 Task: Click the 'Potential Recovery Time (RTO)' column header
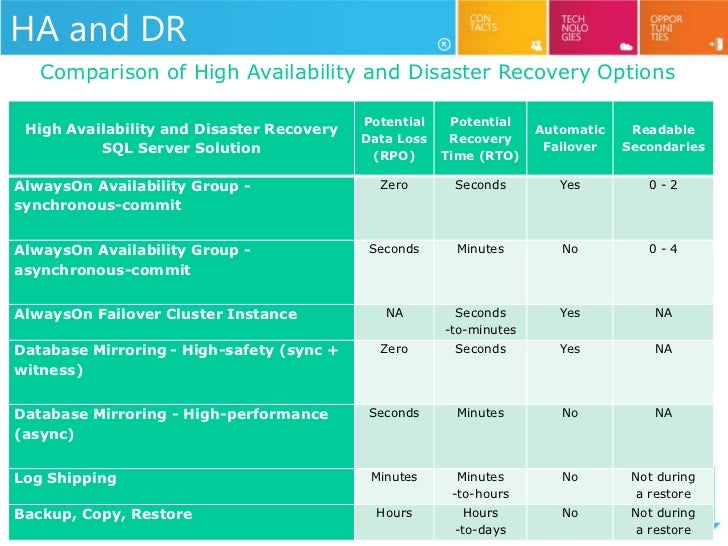[480, 138]
